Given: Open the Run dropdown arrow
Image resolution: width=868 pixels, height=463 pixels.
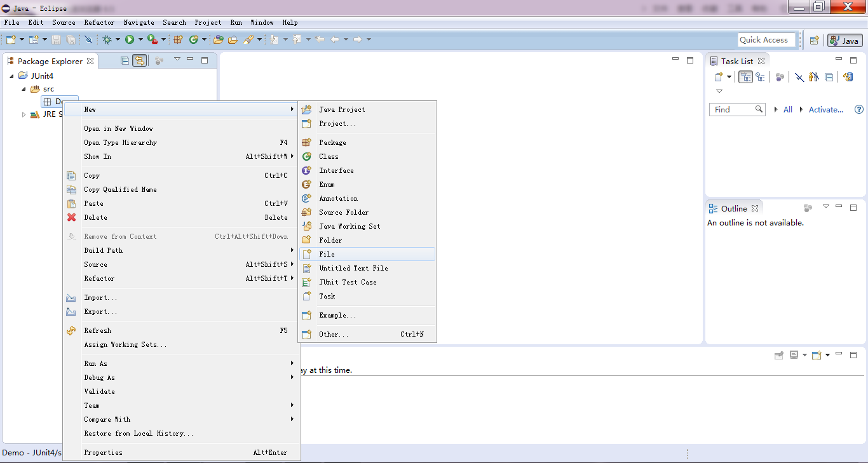Looking at the screenshot, I should pyautogui.click(x=140, y=39).
